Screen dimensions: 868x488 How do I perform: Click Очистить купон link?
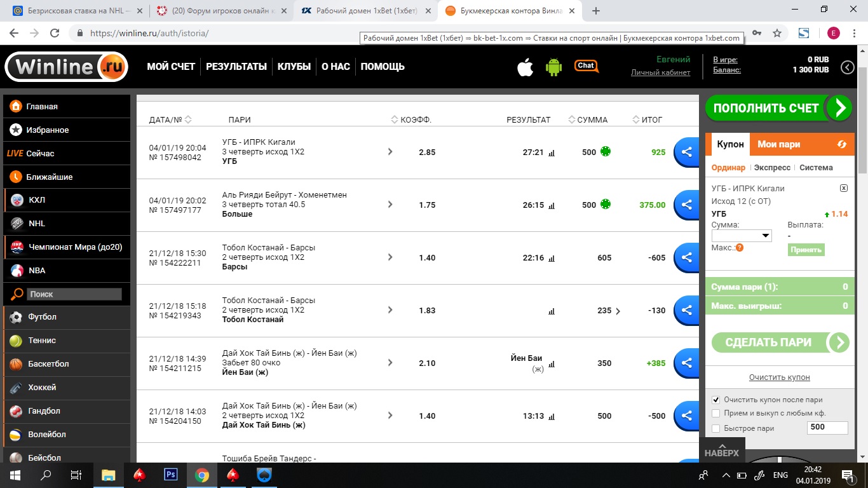(x=779, y=377)
